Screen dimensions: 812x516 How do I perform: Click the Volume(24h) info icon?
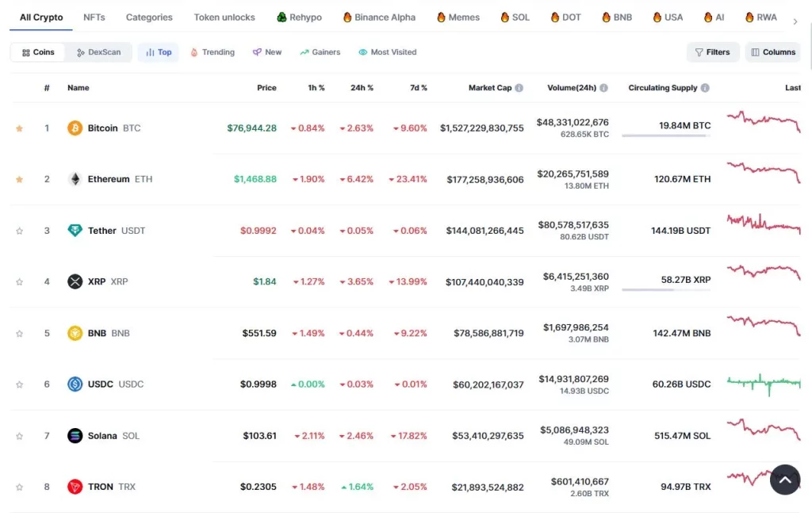(x=603, y=88)
